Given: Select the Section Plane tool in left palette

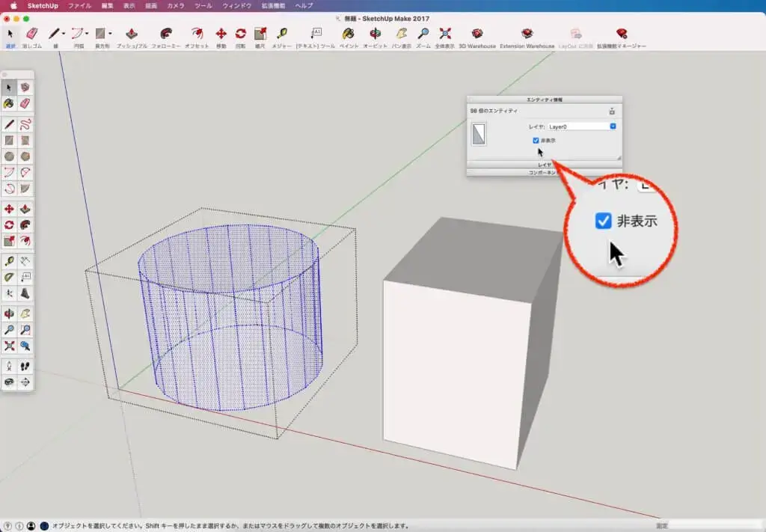Looking at the screenshot, I should pos(25,382).
